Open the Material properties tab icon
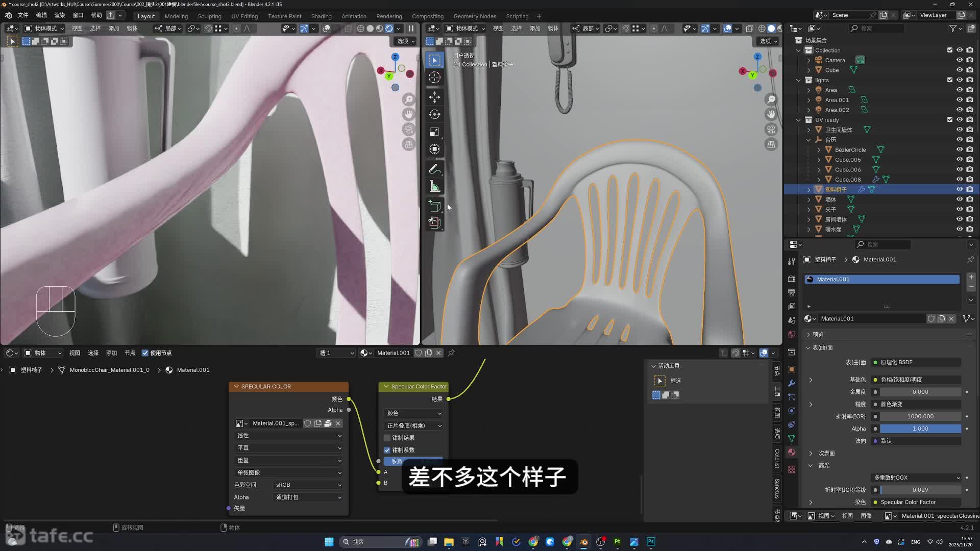Viewport: 980px width, 551px height. click(x=792, y=453)
